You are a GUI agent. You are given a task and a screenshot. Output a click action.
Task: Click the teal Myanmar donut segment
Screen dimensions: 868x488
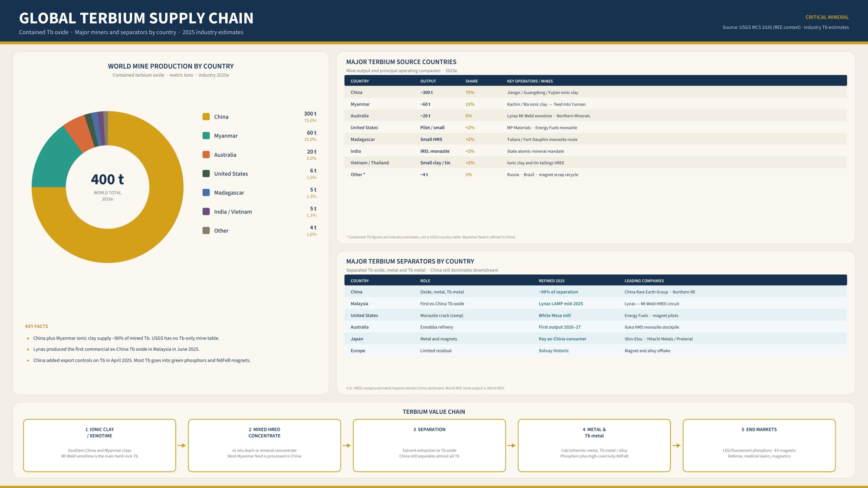click(x=53, y=161)
